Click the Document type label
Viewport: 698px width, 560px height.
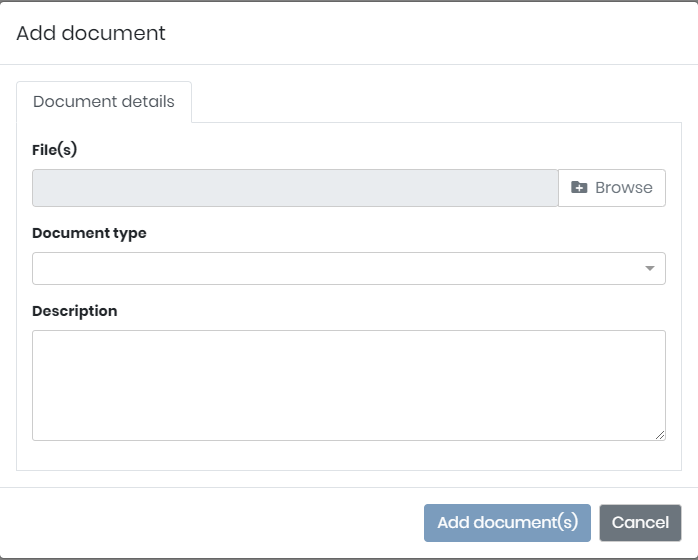pyautogui.click(x=89, y=233)
